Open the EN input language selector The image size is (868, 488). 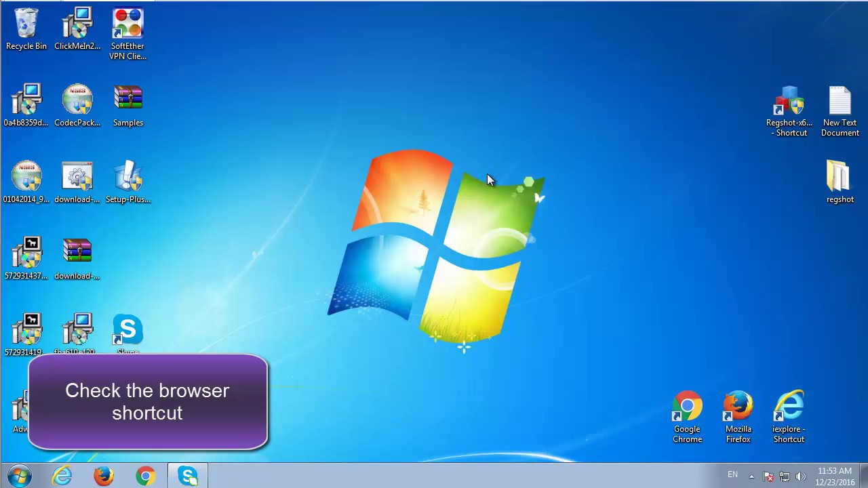pos(732,475)
